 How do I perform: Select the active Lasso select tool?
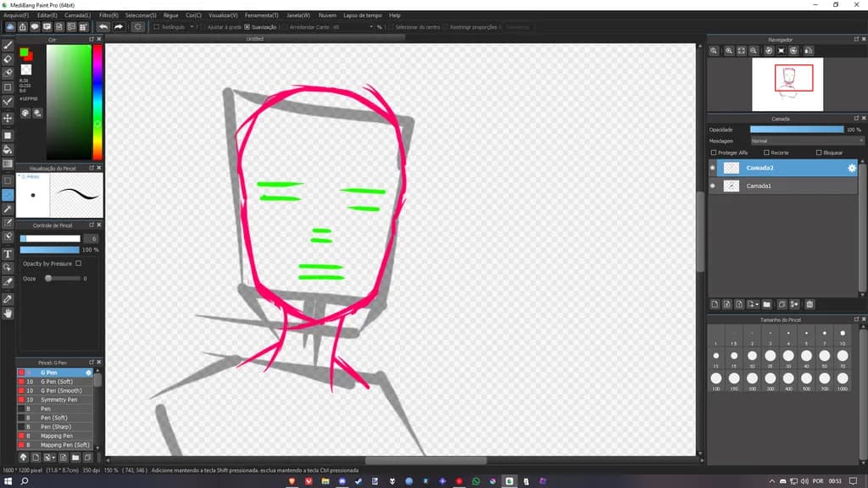(x=8, y=195)
